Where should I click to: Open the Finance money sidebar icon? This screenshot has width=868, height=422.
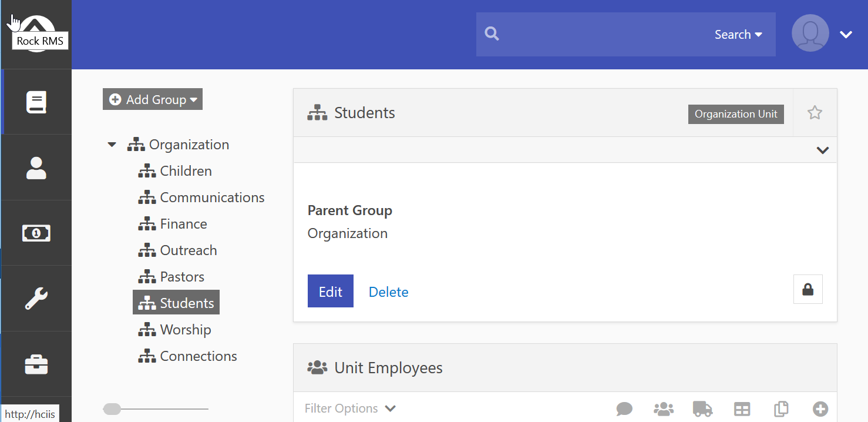36,233
